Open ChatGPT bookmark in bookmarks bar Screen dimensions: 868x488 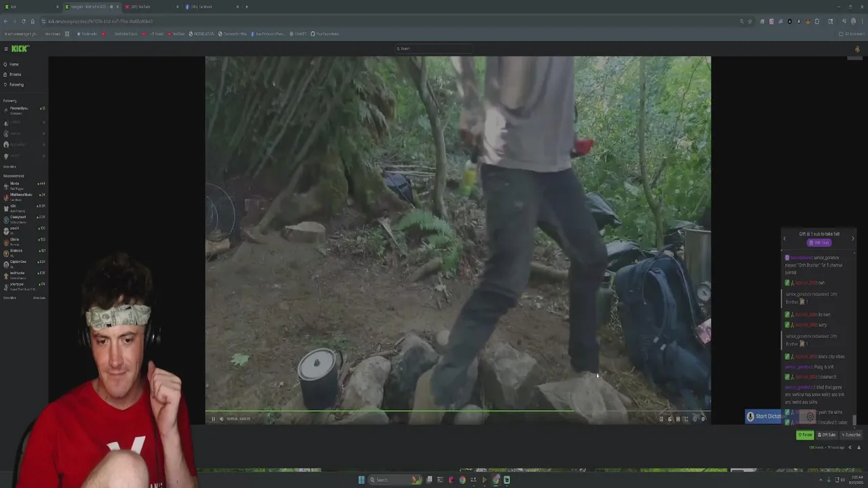click(x=298, y=34)
